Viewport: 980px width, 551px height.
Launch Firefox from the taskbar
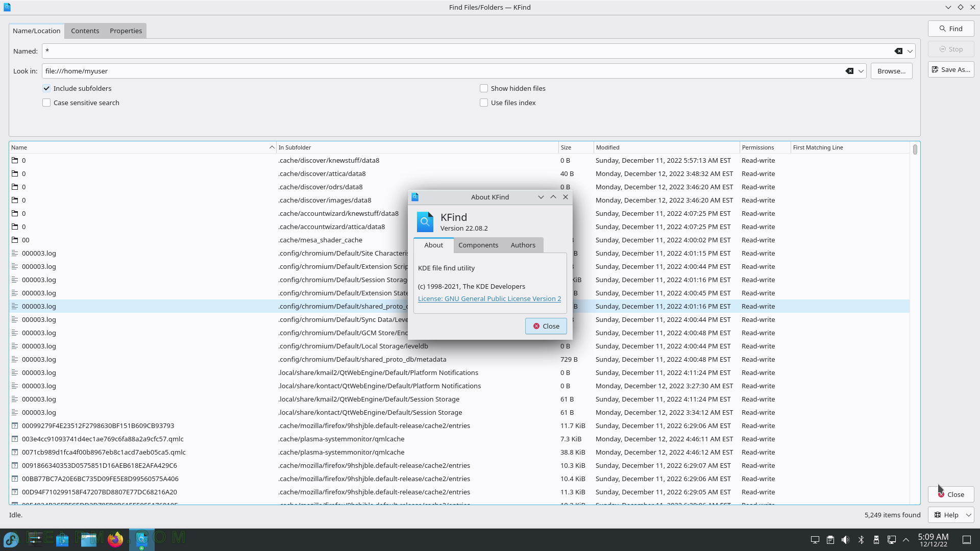(115, 539)
